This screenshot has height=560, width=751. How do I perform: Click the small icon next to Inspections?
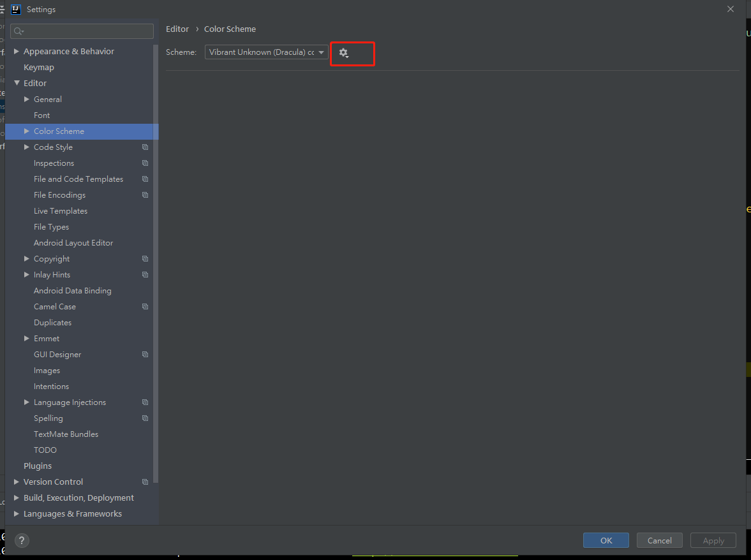coord(145,163)
